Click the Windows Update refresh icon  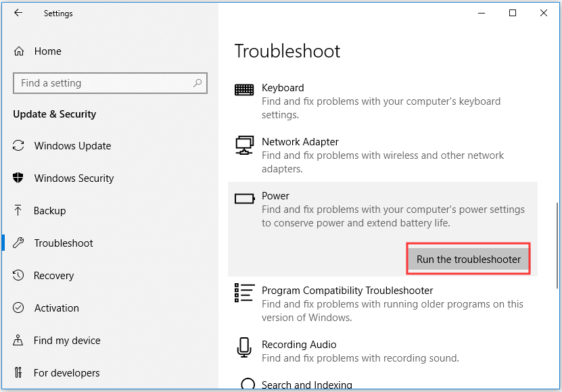click(18, 145)
